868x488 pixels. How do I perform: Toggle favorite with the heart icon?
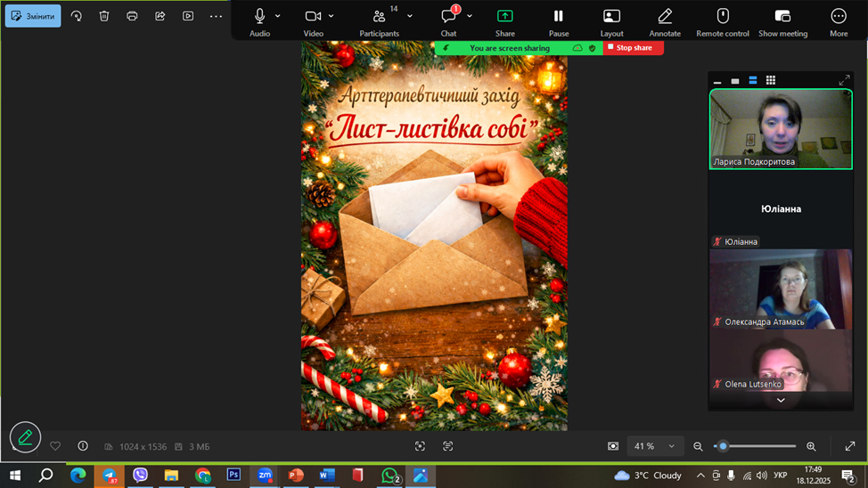click(x=55, y=446)
